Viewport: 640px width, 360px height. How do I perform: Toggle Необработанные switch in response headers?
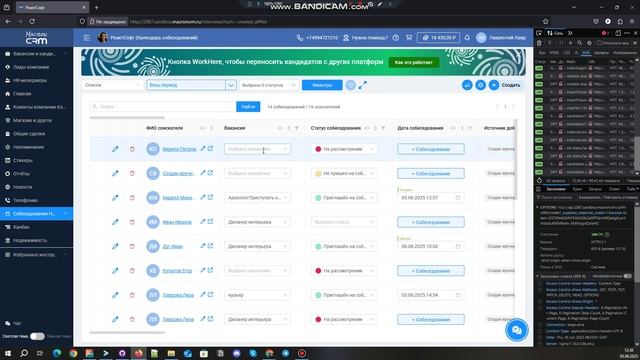tap(628, 276)
